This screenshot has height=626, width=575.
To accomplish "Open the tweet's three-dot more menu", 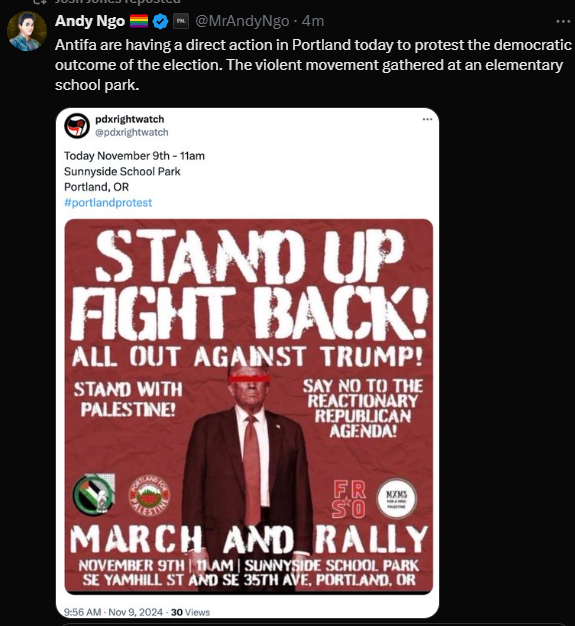I will pos(563,21).
